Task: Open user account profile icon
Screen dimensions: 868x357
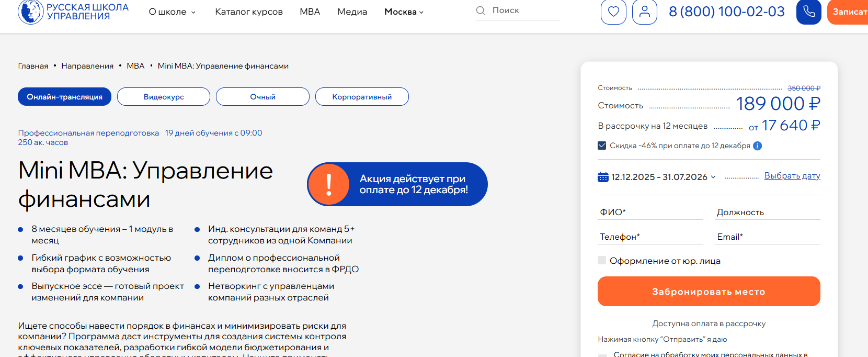Action: pyautogui.click(x=644, y=12)
